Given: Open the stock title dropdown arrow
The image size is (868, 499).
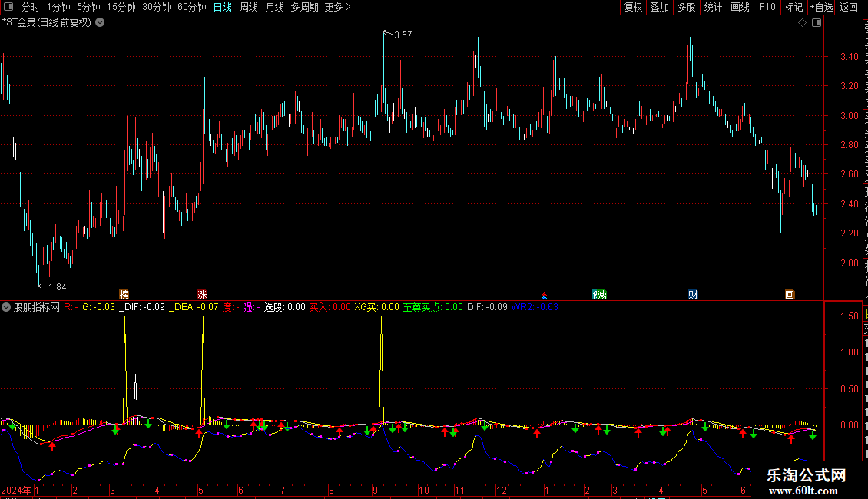Looking at the screenshot, I should tap(100, 23).
